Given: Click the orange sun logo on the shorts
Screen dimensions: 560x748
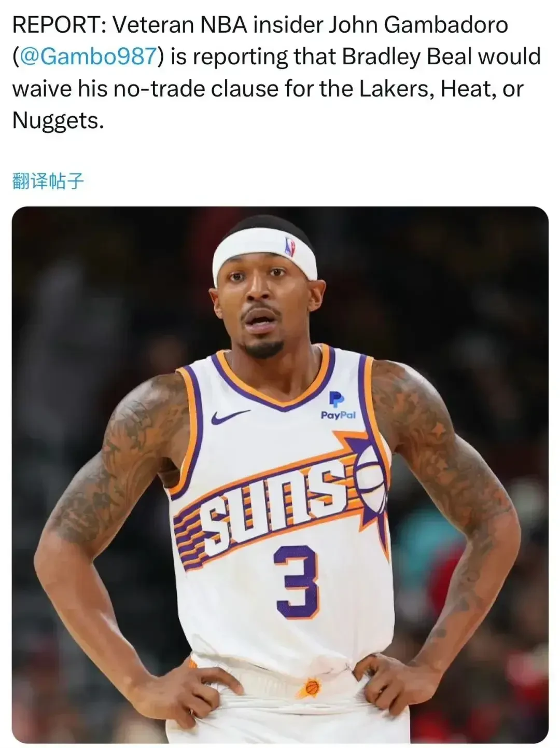Looking at the screenshot, I should coord(310,688).
